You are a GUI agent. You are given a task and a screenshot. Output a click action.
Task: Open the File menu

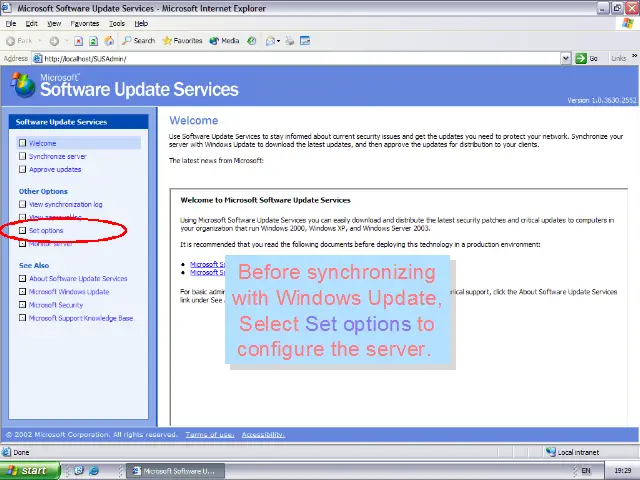tap(11, 24)
